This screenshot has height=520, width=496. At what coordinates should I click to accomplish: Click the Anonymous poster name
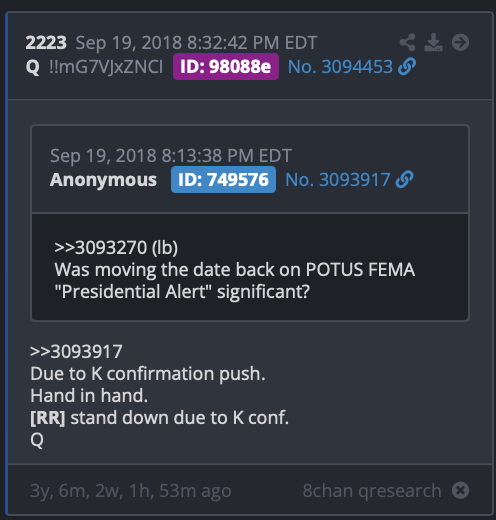(103, 180)
